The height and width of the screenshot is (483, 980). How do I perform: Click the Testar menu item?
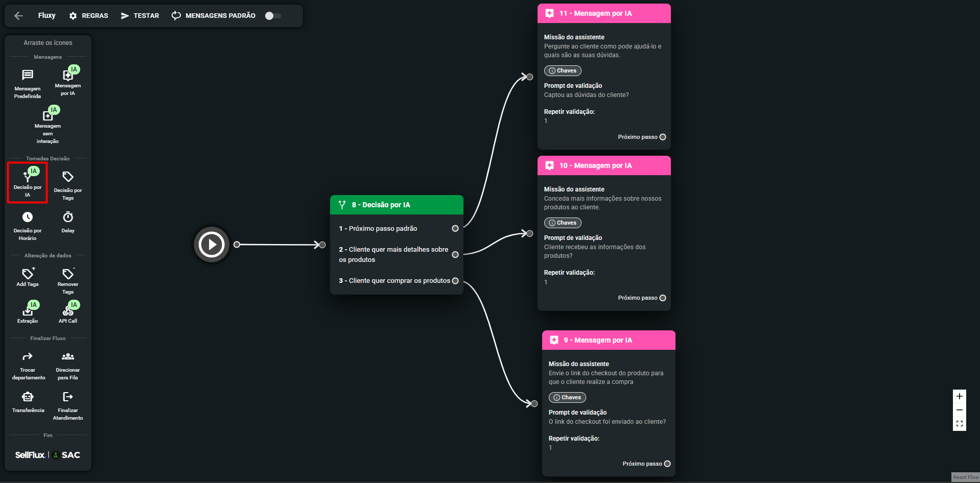[140, 16]
